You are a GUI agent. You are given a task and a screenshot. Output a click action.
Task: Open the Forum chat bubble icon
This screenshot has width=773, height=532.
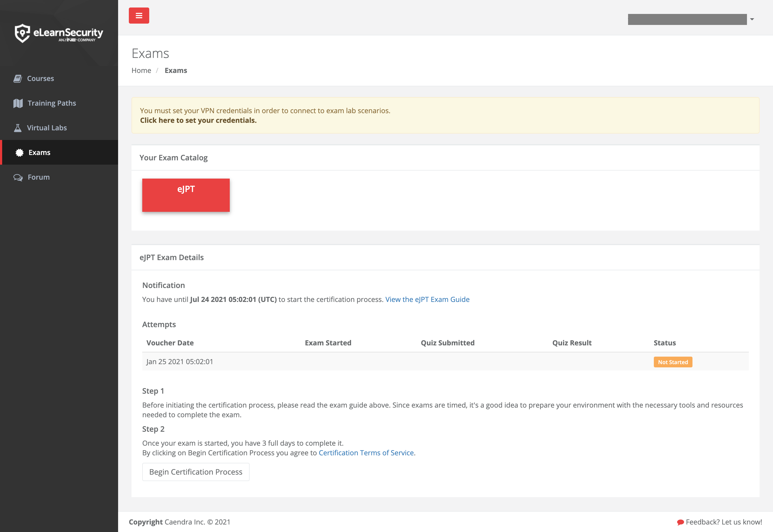click(x=18, y=177)
